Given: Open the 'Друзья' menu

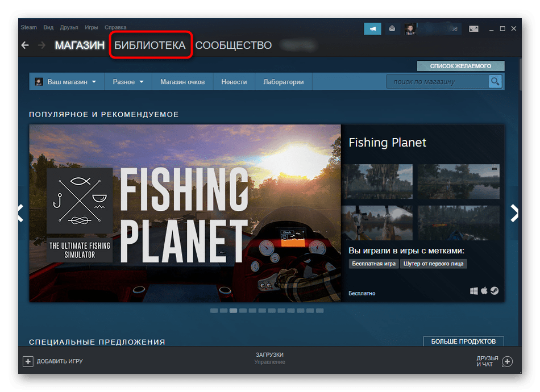Looking at the screenshot, I should 69,27.
